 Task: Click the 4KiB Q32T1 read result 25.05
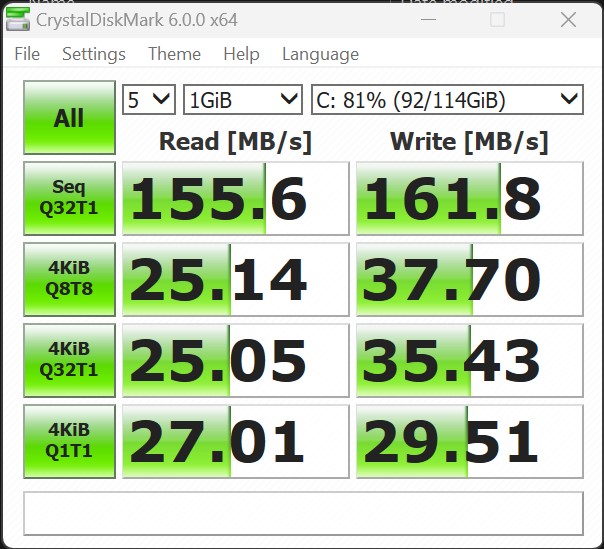click(236, 360)
